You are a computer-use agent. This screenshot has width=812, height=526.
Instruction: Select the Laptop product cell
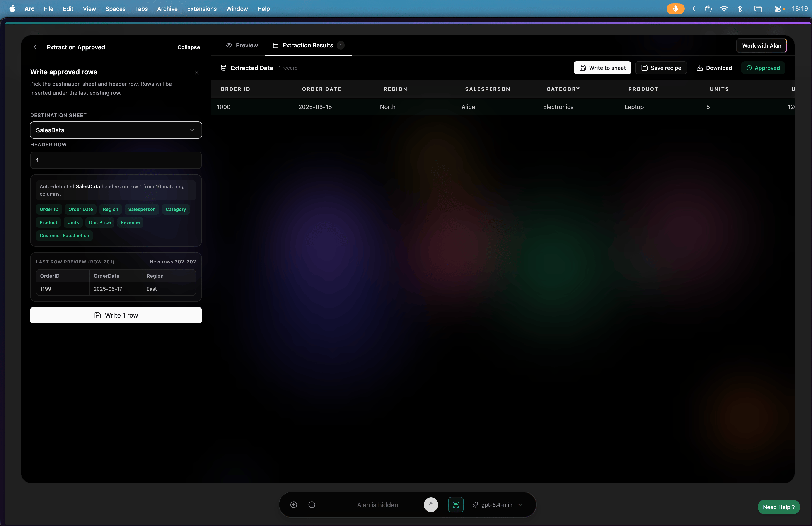[634, 107]
